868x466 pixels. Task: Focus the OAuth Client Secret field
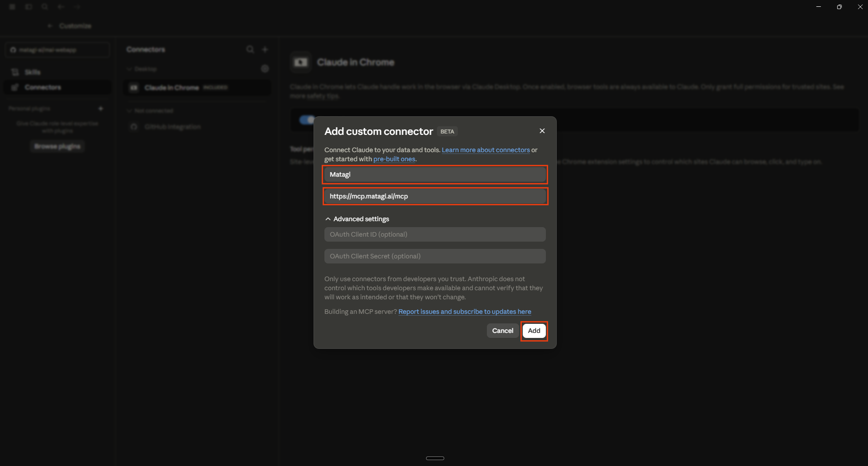pyautogui.click(x=435, y=256)
